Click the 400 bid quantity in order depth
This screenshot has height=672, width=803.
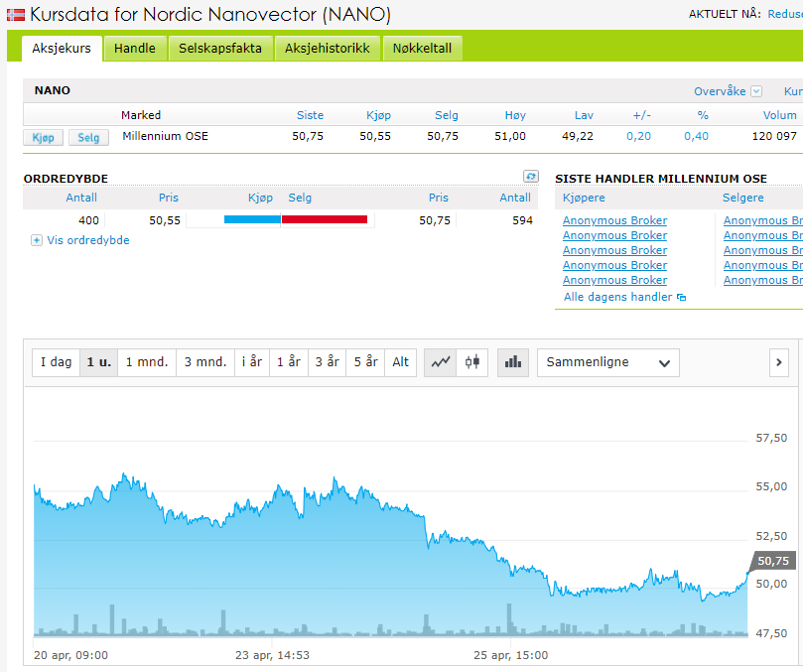(x=88, y=220)
